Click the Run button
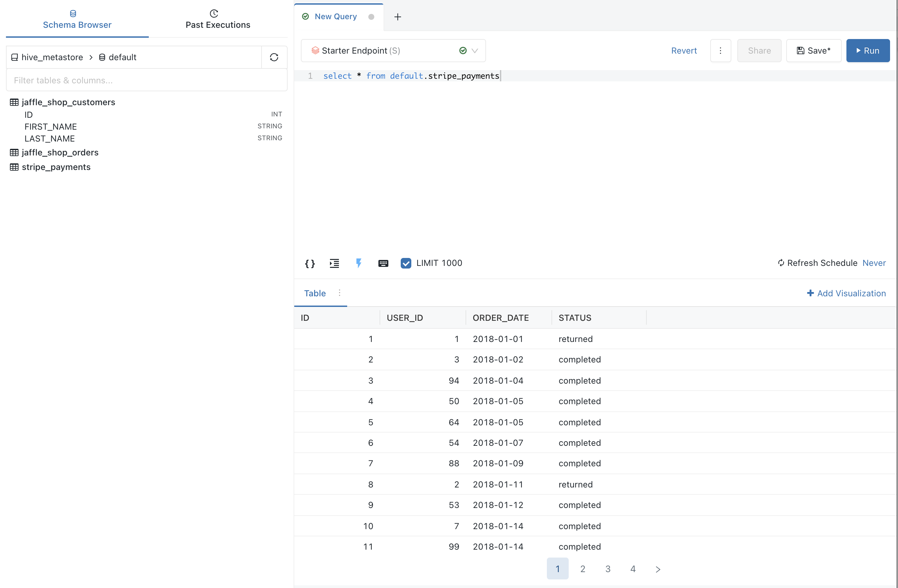898x588 pixels. click(868, 51)
